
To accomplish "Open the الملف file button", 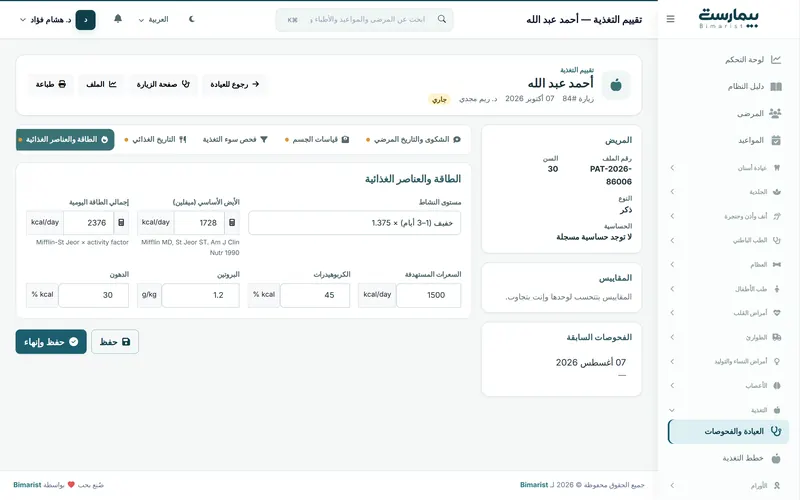I will (x=101, y=84).
